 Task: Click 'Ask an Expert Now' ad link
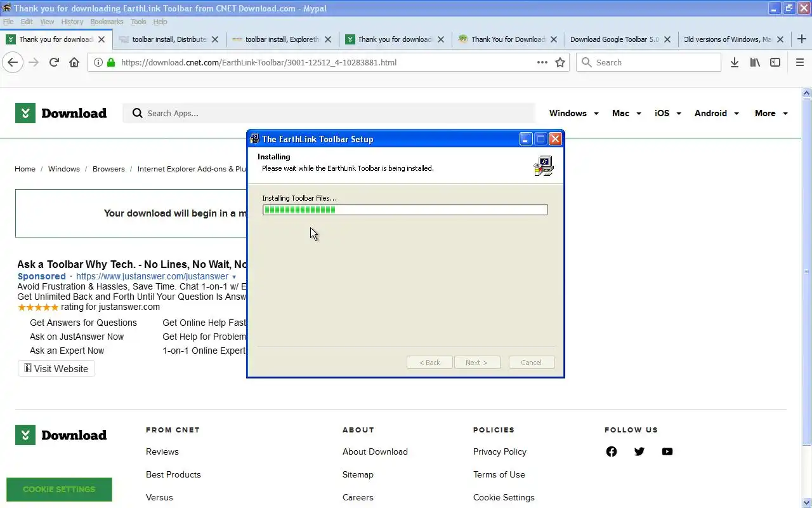coord(67,351)
